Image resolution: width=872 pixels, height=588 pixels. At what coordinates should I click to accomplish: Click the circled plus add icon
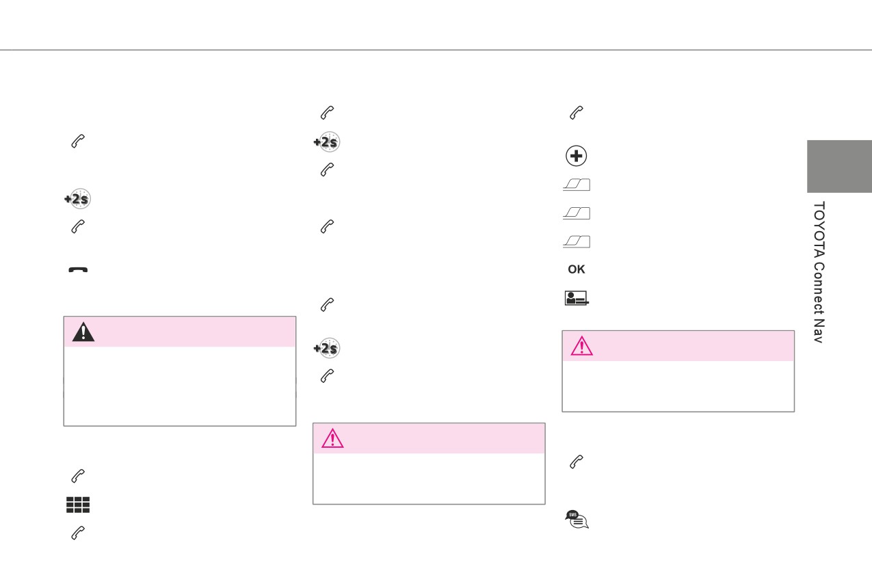(x=577, y=156)
